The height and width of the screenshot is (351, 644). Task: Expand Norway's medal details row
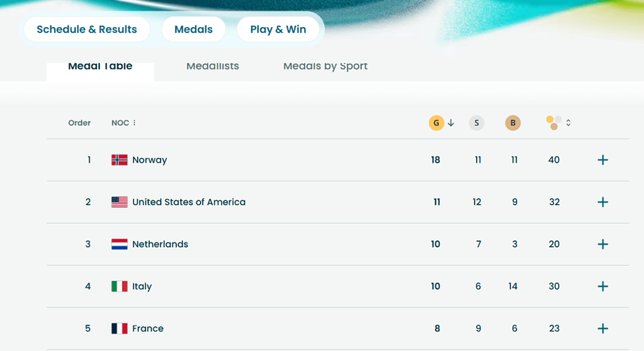(602, 160)
